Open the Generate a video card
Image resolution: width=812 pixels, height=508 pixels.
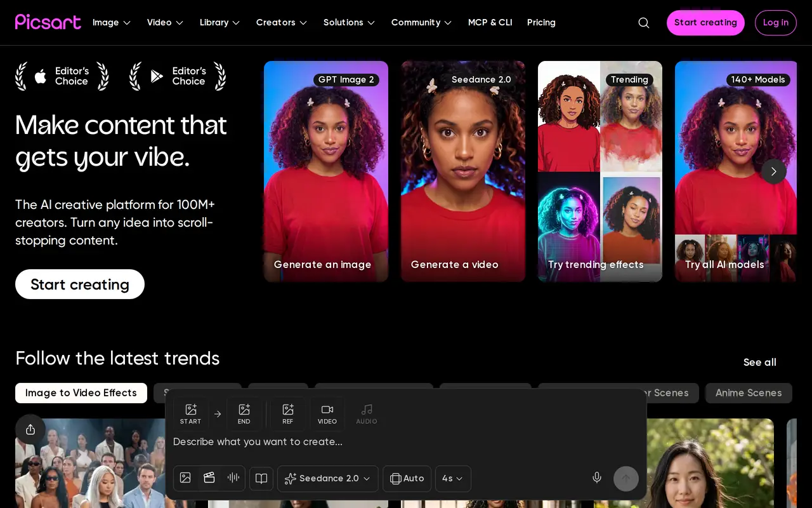pos(463,171)
